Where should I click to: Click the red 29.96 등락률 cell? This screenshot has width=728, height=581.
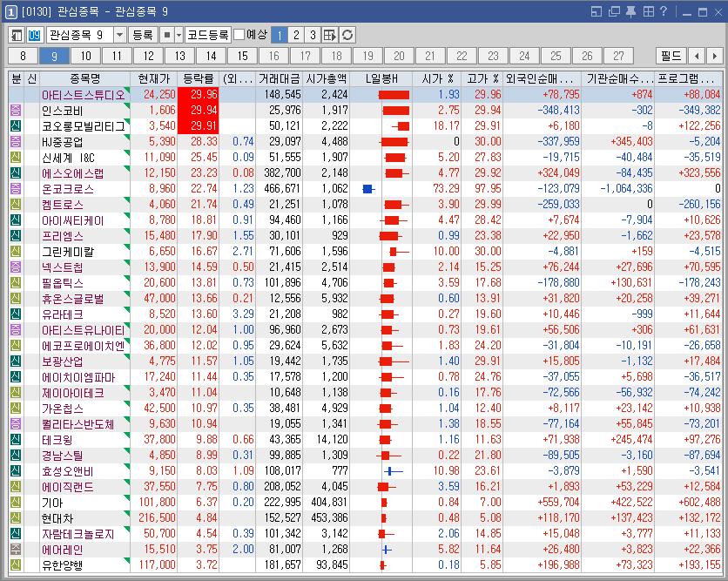tap(199, 94)
